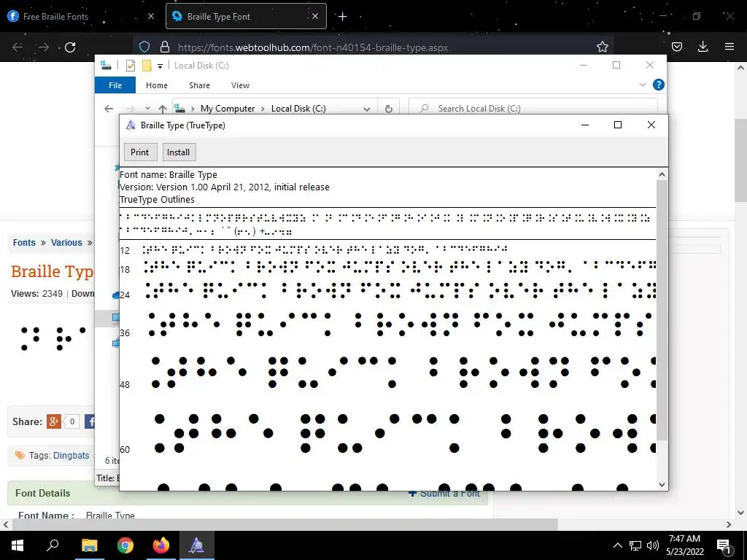Open File Explorer from the taskbar
Viewport: 747px width, 560px height.
pyautogui.click(x=89, y=545)
